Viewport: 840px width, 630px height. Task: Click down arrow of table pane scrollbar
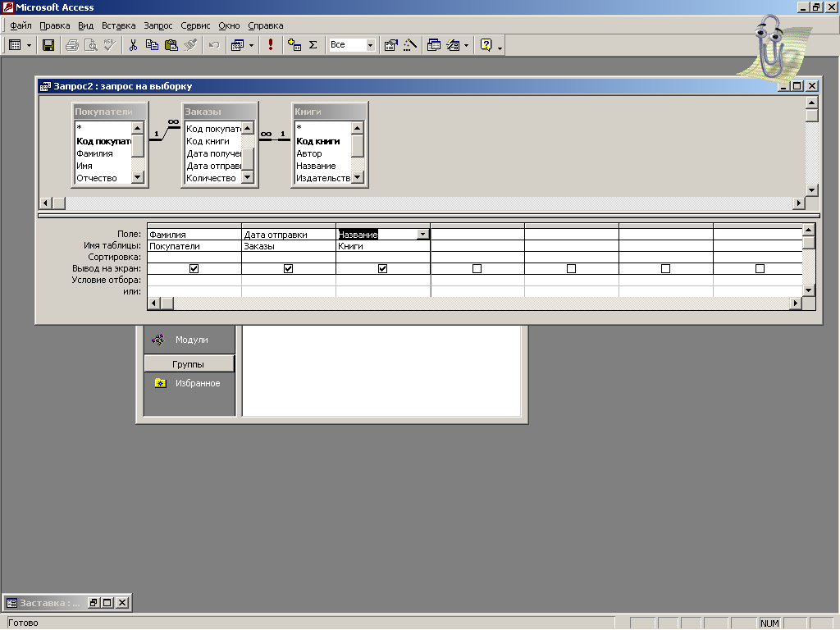(x=811, y=190)
